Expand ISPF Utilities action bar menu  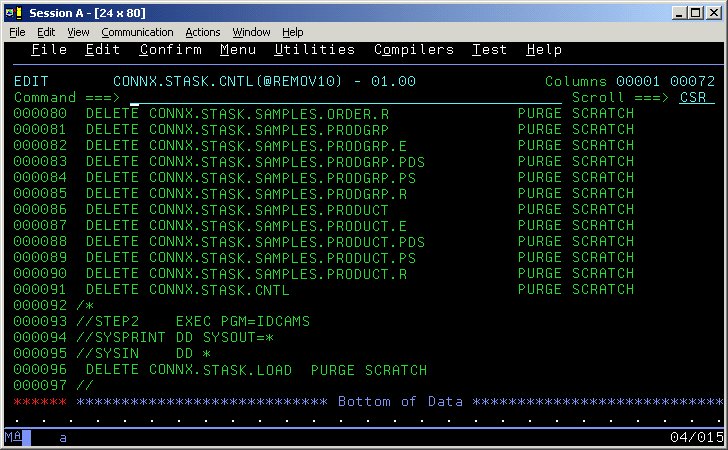pyautogui.click(x=314, y=50)
